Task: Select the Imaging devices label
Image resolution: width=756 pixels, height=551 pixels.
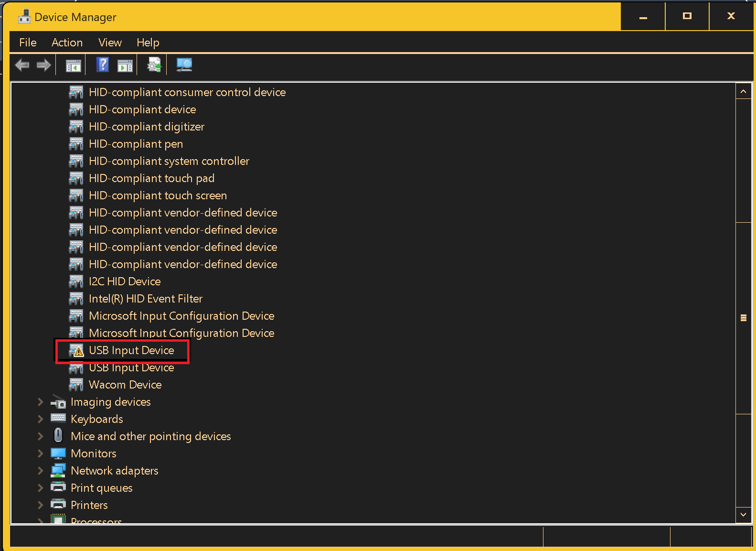Action: (x=111, y=402)
